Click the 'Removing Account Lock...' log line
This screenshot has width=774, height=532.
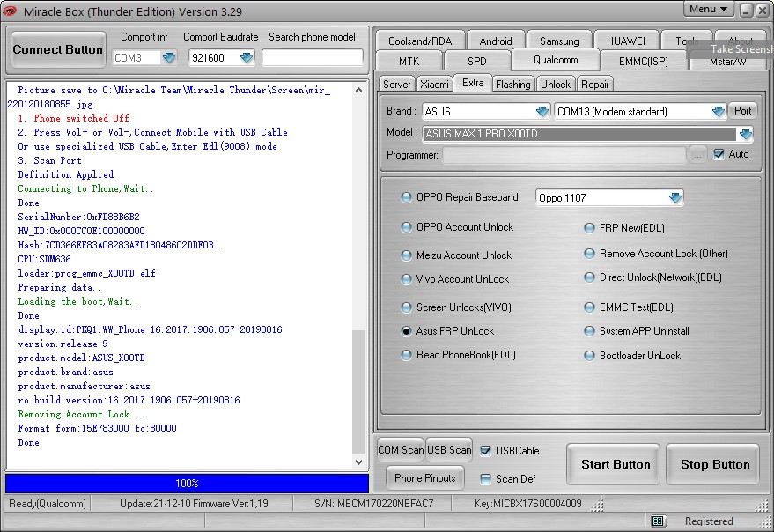(80, 414)
